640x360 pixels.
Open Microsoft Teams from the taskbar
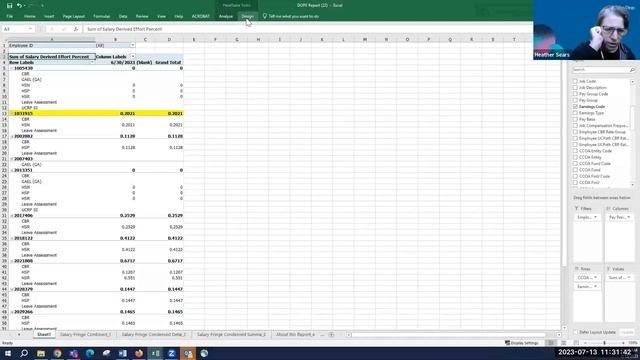click(x=73, y=353)
